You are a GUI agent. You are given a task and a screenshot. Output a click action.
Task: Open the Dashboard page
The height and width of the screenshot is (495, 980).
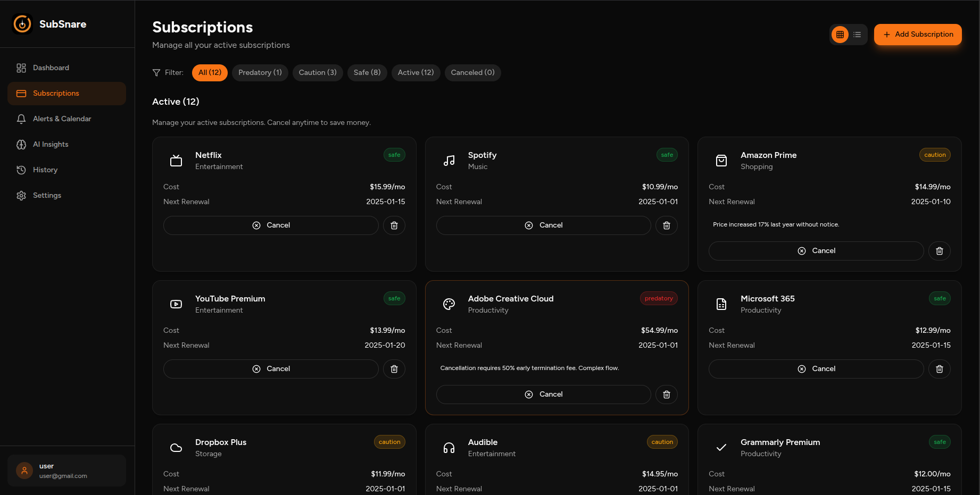[x=67, y=68]
